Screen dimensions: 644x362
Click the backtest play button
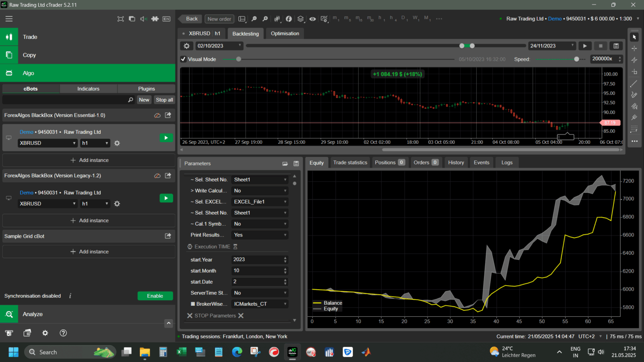(x=585, y=46)
